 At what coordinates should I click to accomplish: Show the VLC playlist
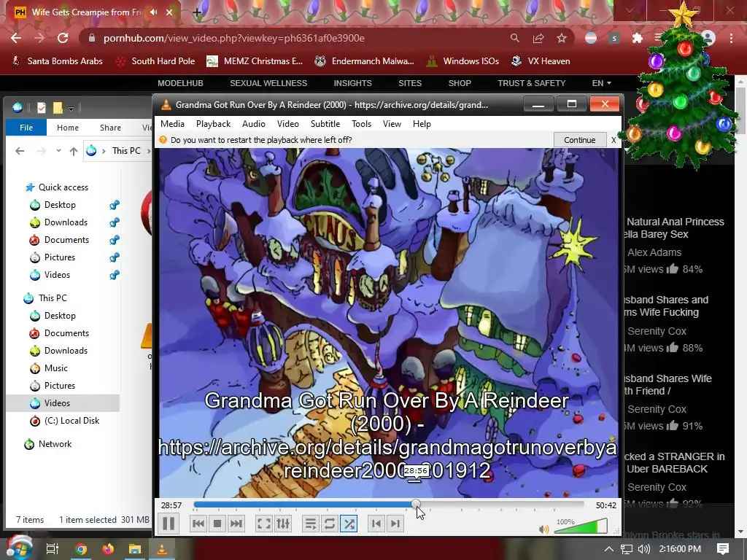(x=311, y=524)
